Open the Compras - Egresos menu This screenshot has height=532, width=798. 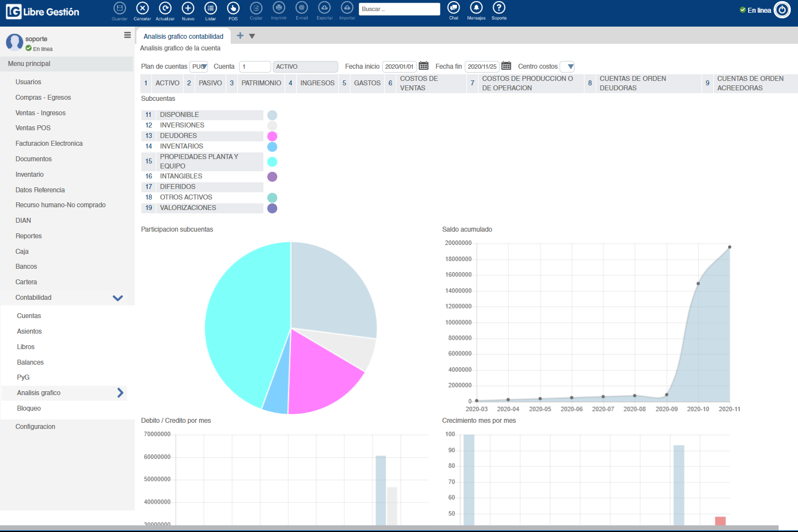point(43,98)
